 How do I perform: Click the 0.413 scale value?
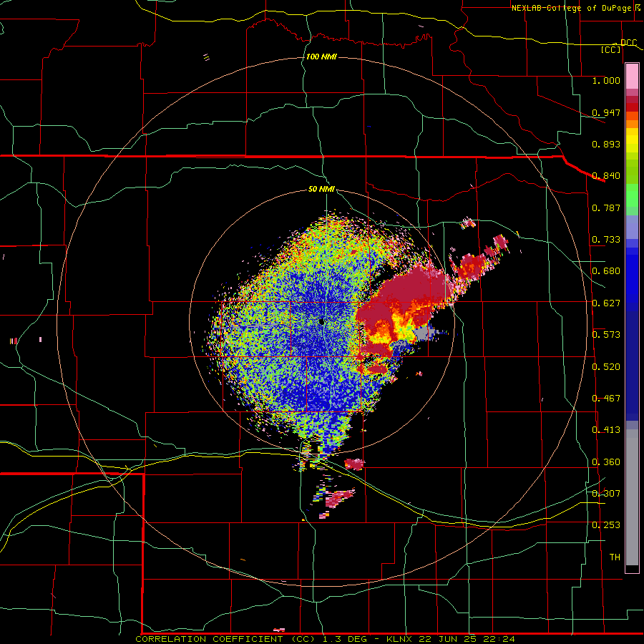(606, 430)
